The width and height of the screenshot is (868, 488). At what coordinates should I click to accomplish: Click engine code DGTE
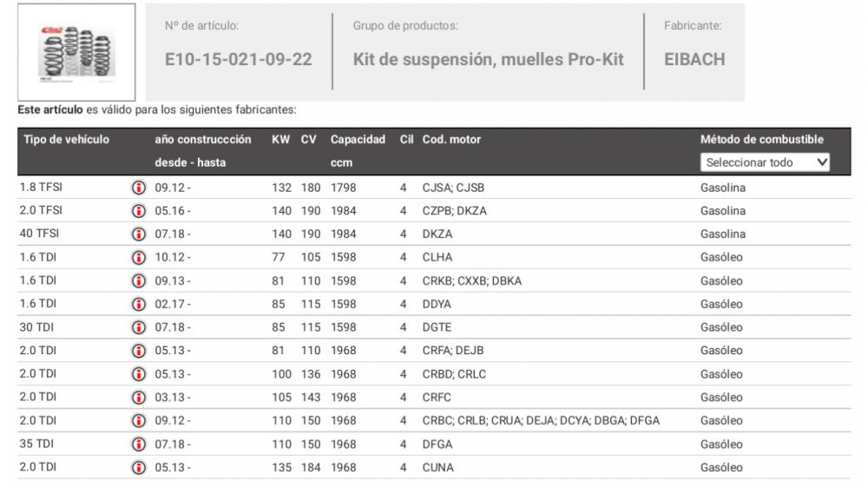point(437,327)
